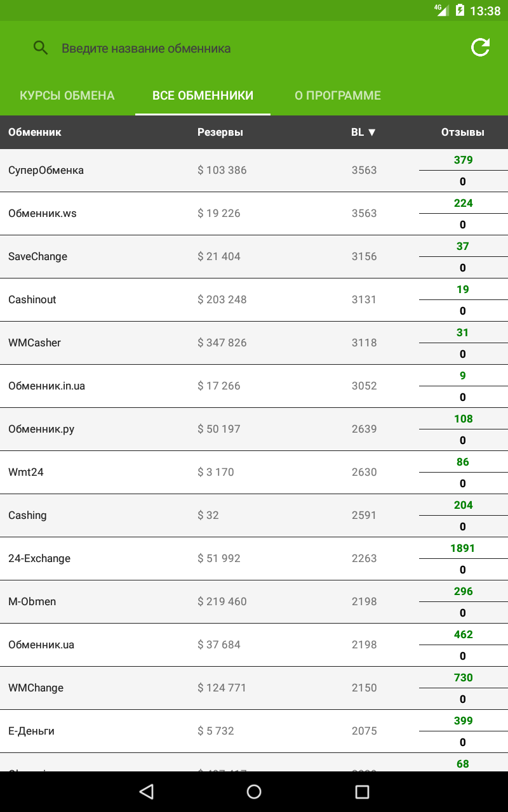The width and height of the screenshot is (508, 812).
Task: Tap the search magnifier icon
Action: pyautogui.click(x=41, y=48)
